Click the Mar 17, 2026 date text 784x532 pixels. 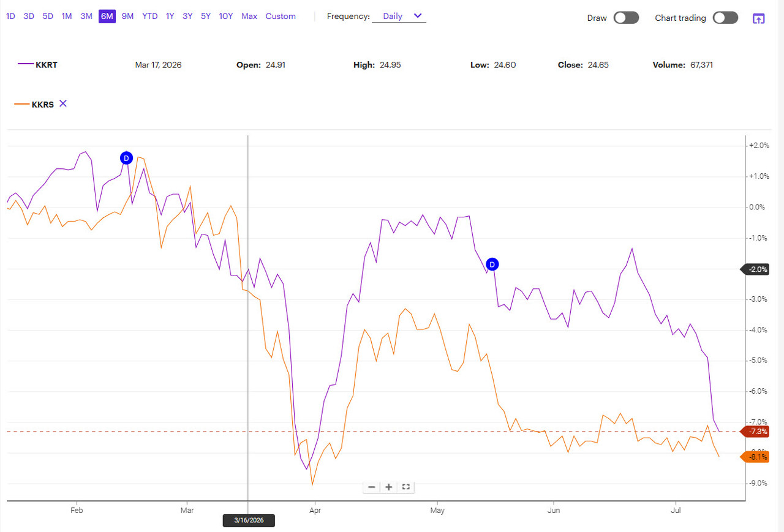click(x=159, y=65)
